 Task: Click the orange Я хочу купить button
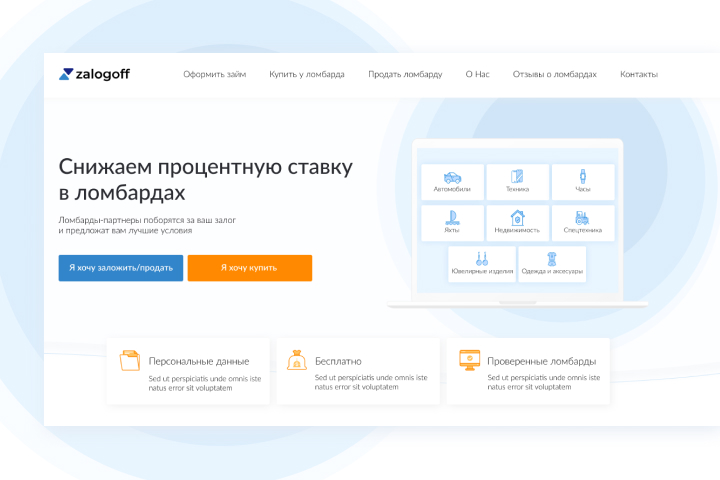(250, 268)
